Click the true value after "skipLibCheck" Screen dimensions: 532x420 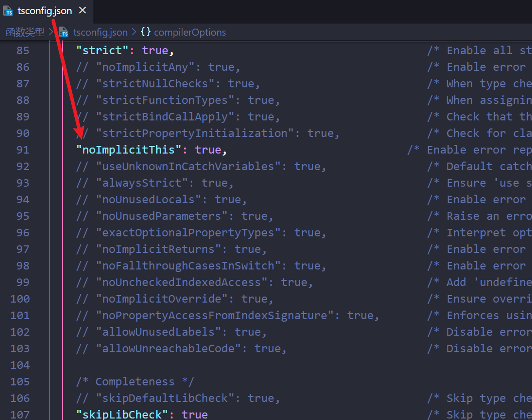pyautogui.click(x=195, y=415)
